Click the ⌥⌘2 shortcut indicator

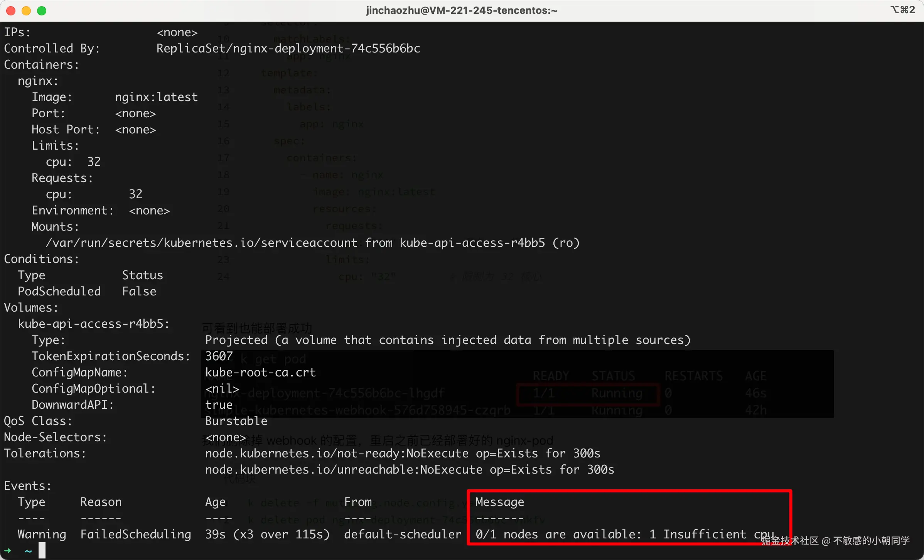(902, 10)
